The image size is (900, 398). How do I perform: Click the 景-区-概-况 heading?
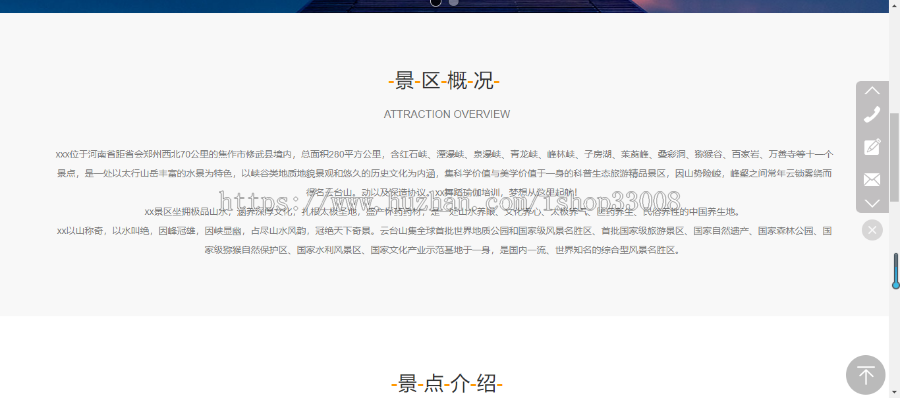pos(444,81)
